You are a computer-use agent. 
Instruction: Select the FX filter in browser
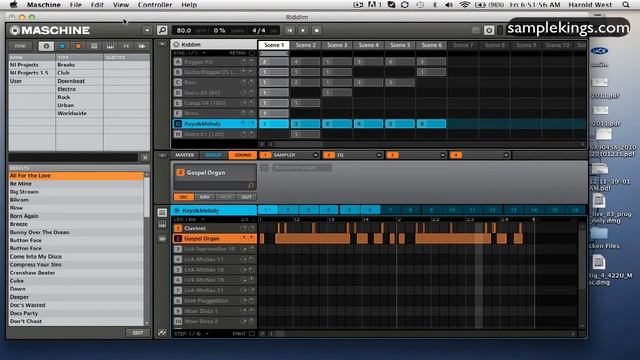tap(126, 46)
